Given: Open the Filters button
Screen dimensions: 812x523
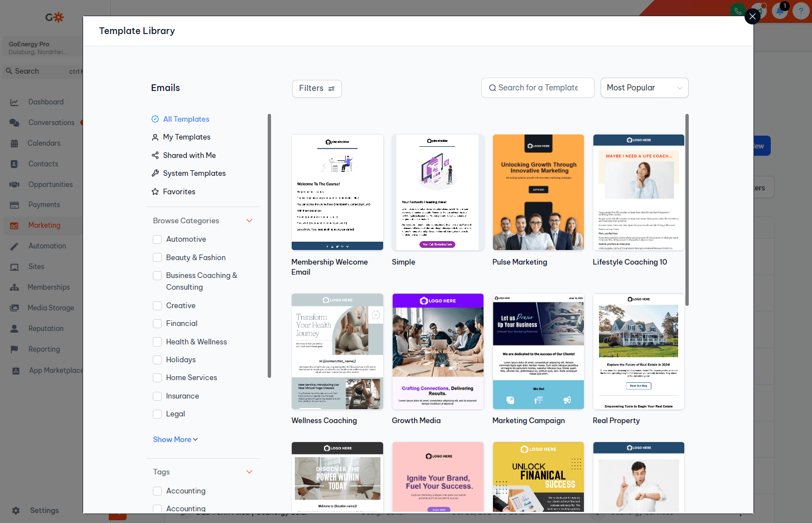Looking at the screenshot, I should point(317,88).
